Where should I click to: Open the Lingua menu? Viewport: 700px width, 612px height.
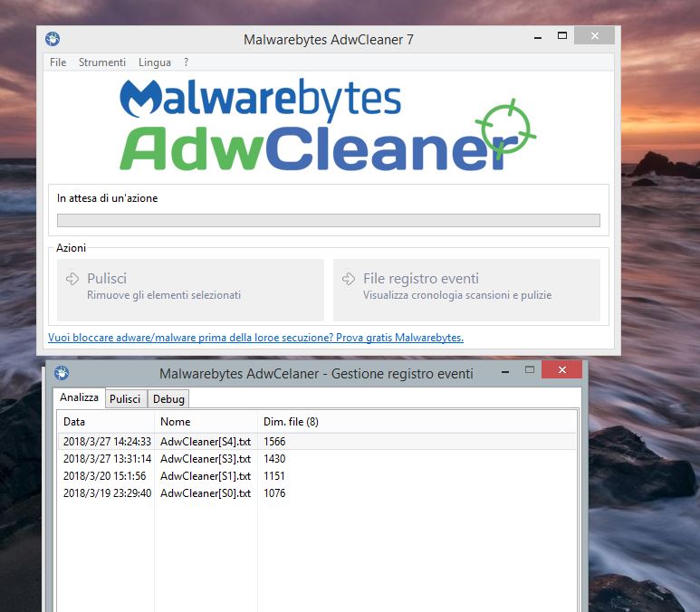[155, 62]
